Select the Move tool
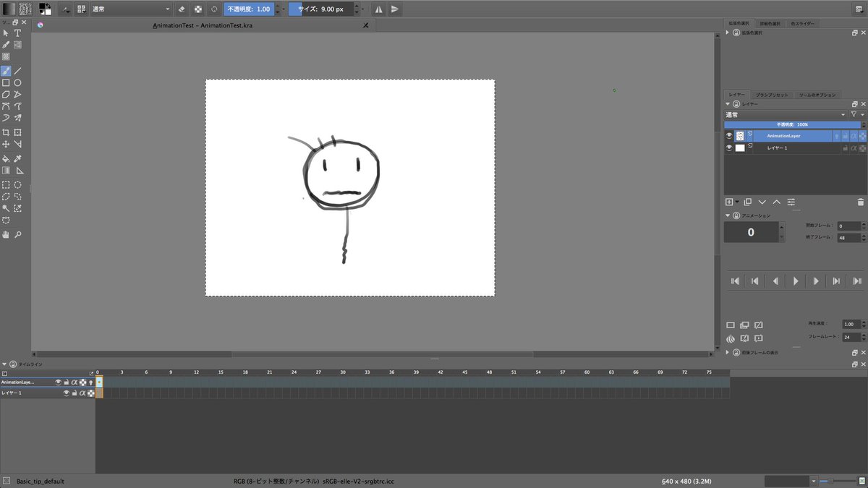 click(x=6, y=144)
